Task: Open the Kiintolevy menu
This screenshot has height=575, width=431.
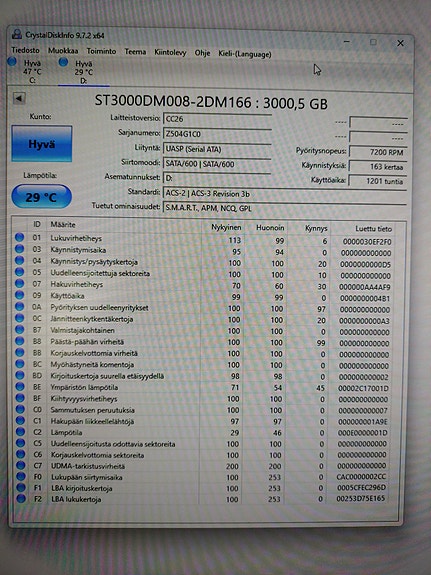Action: click(x=170, y=52)
